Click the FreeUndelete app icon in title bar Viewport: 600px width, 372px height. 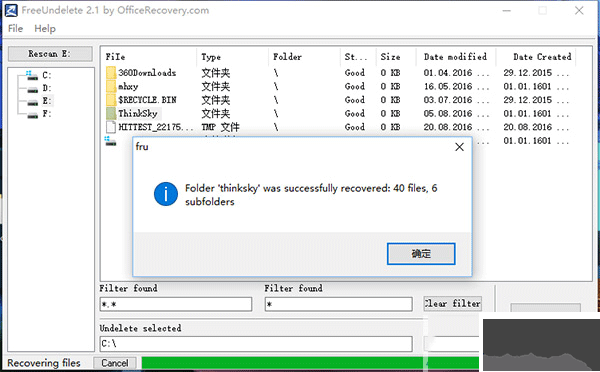(x=11, y=10)
